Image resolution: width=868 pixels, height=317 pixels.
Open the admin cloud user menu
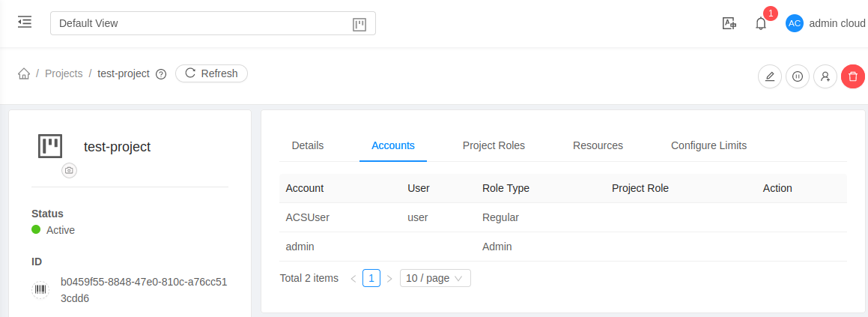(837, 23)
